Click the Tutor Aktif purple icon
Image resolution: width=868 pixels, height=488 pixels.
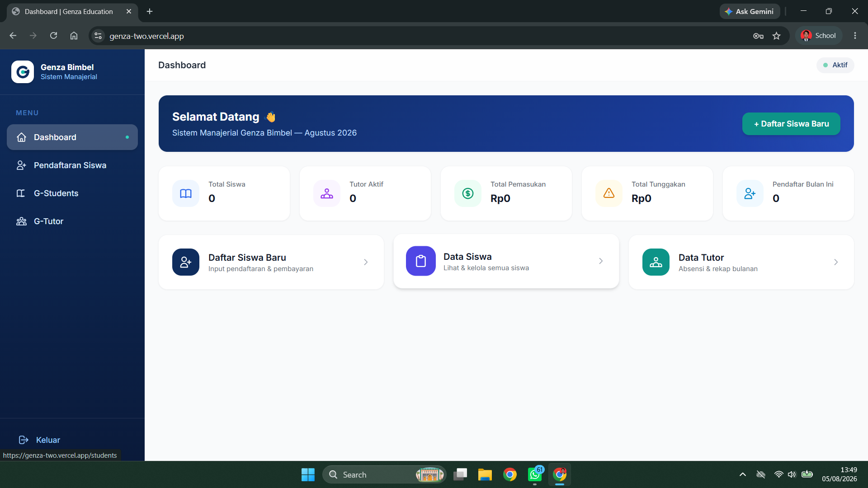click(327, 193)
